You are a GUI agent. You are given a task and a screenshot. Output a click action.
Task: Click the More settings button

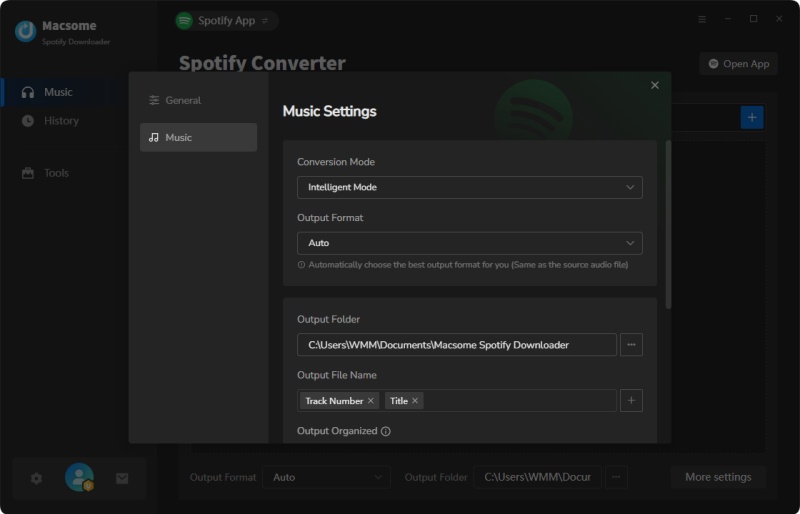coord(718,477)
